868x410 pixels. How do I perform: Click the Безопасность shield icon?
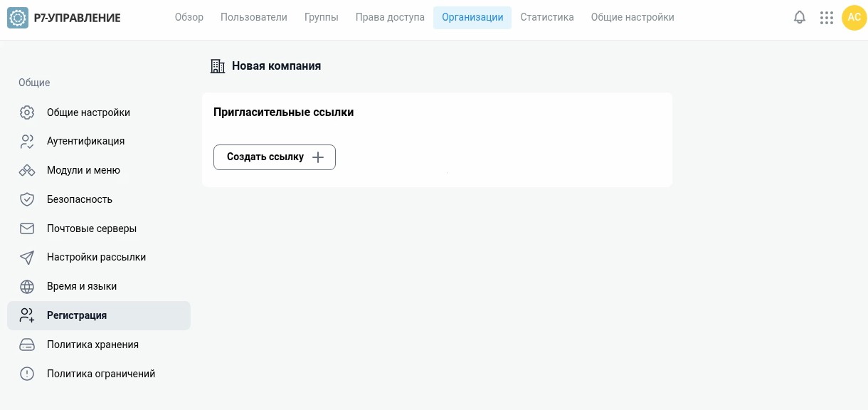pos(27,199)
